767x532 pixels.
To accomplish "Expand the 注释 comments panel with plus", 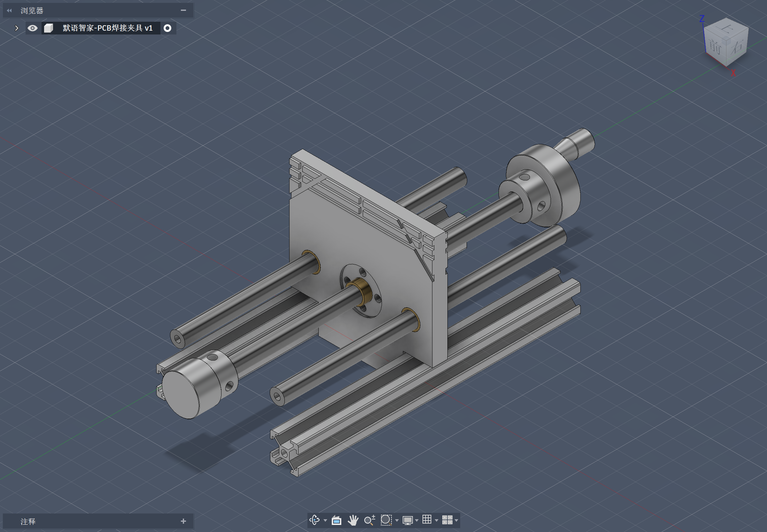I will click(x=183, y=521).
